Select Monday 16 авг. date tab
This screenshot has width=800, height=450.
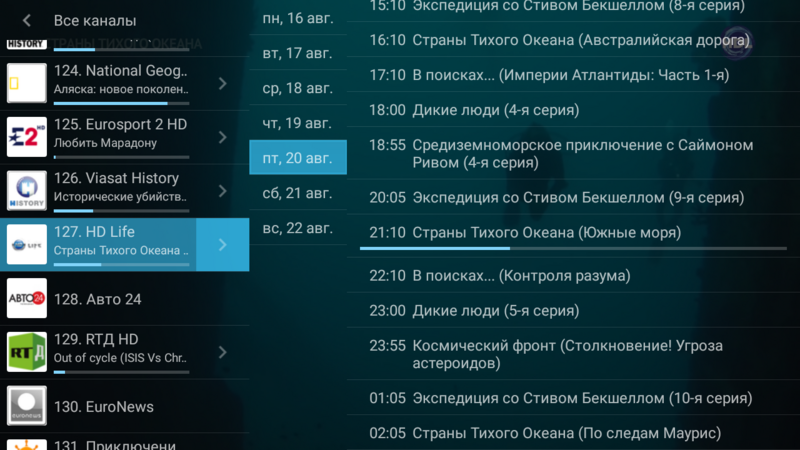pyautogui.click(x=298, y=18)
